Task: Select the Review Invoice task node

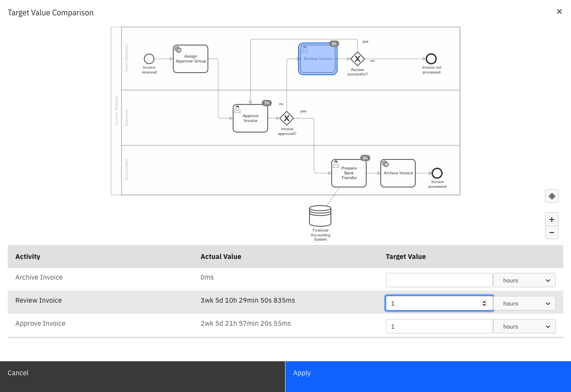Action: coord(318,59)
